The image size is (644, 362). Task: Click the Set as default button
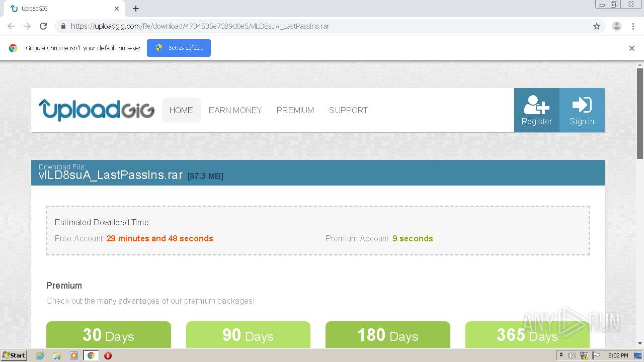[179, 48]
